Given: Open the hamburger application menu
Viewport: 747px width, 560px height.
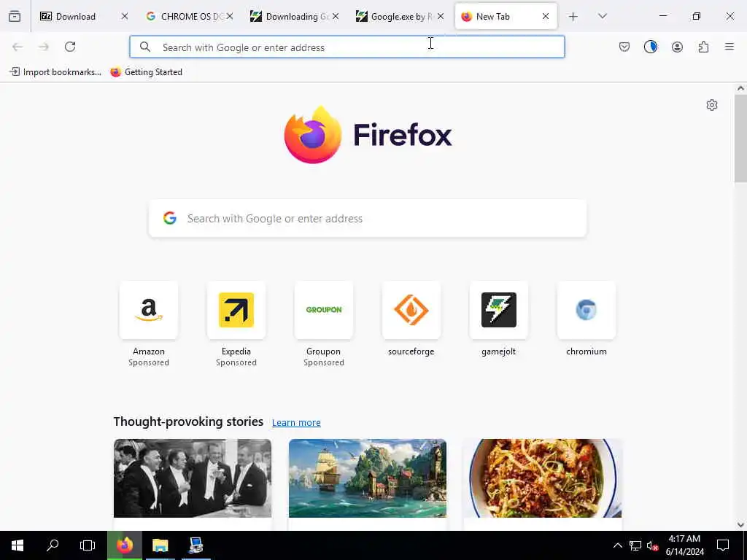Looking at the screenshot, I should coord(729,47).
